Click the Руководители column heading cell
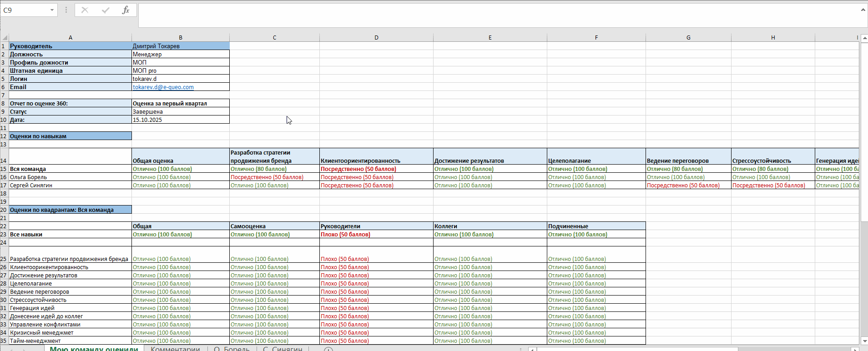The width and height of the screenshot is (868, 351). pyautogui.click(x=377, y=226)
